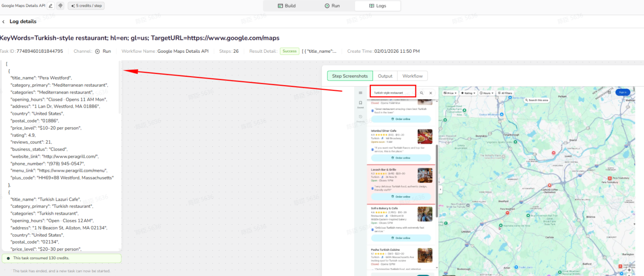Screen dimensions: 644x276
Task: Click the pencil edit icon beside workflow name
Action: 51,6
